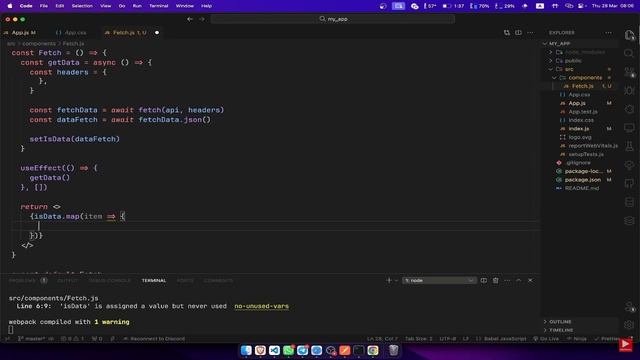Viewport: 640px width, 360px height.
Task: Open WhatsApp from the Dock
Action: pos(289,350)
